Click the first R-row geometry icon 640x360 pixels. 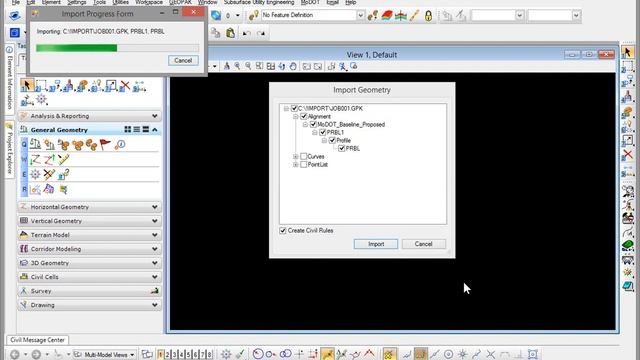[36, 189]
